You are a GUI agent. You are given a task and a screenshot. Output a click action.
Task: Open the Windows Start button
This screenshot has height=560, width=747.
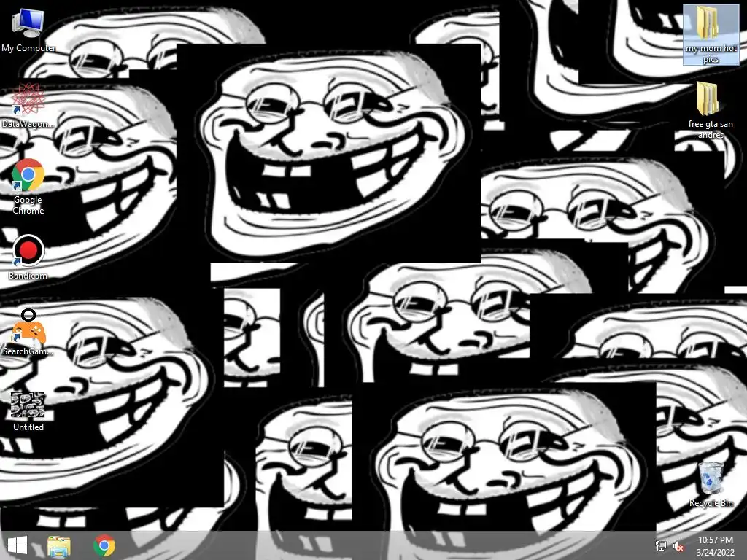click(18, 545)
